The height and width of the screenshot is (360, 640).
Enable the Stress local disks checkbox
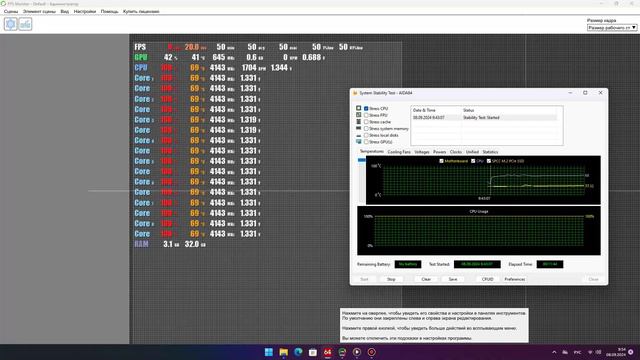tap(366, 135)
